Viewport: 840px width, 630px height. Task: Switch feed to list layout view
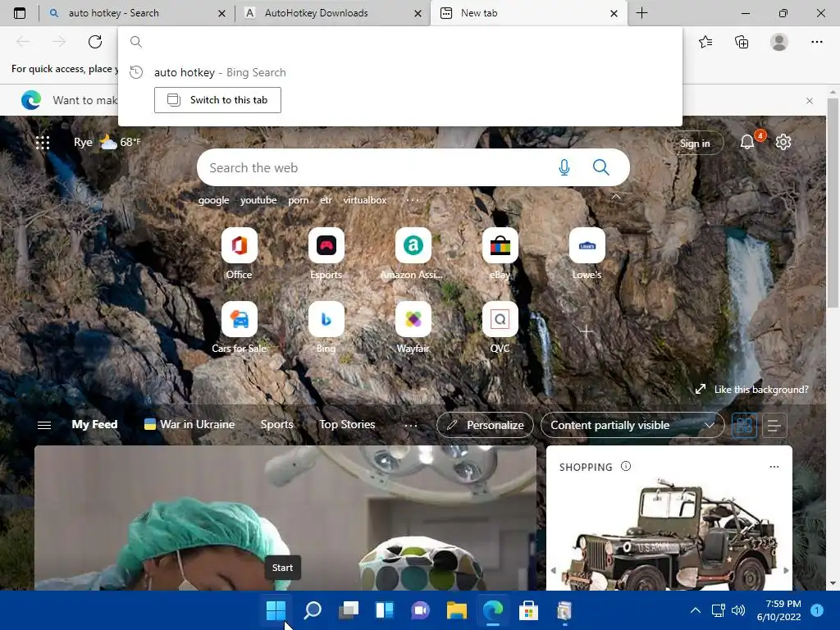click(x=774, y=426)
